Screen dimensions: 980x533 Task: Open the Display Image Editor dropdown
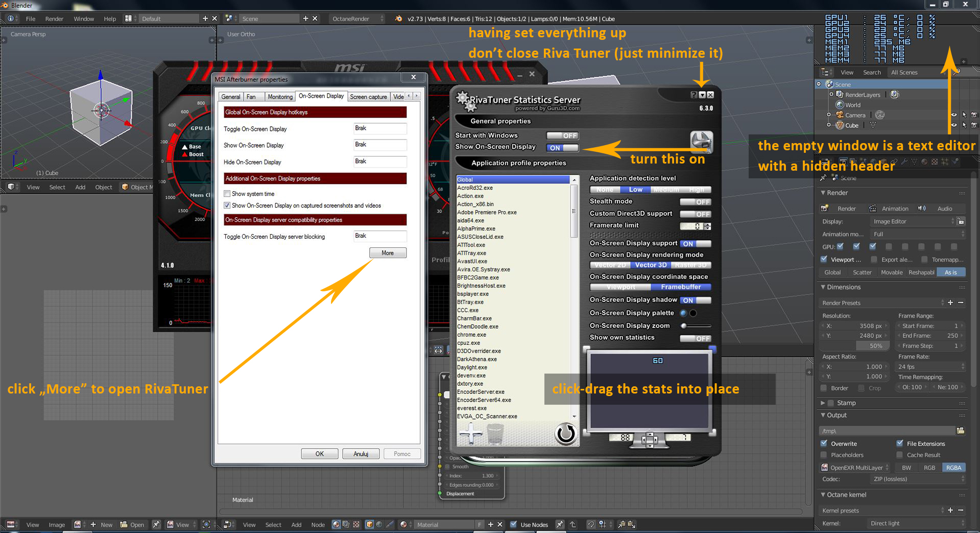(913, 221)
